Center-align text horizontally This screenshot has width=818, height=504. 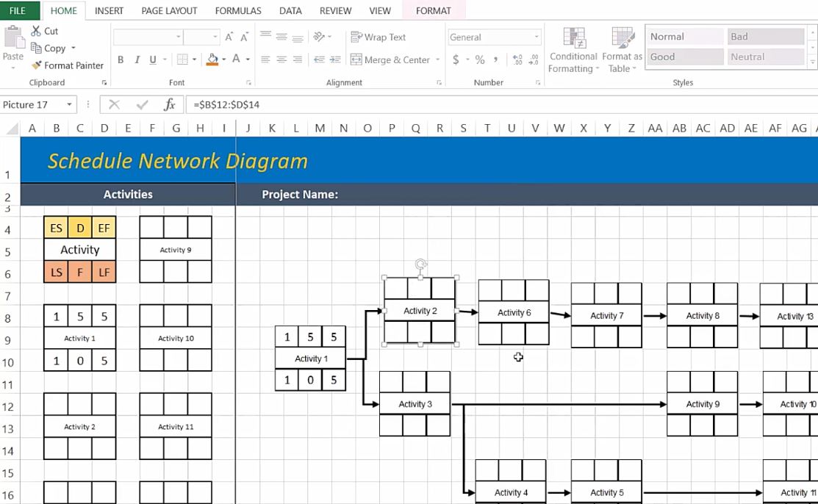pos(281,60)
